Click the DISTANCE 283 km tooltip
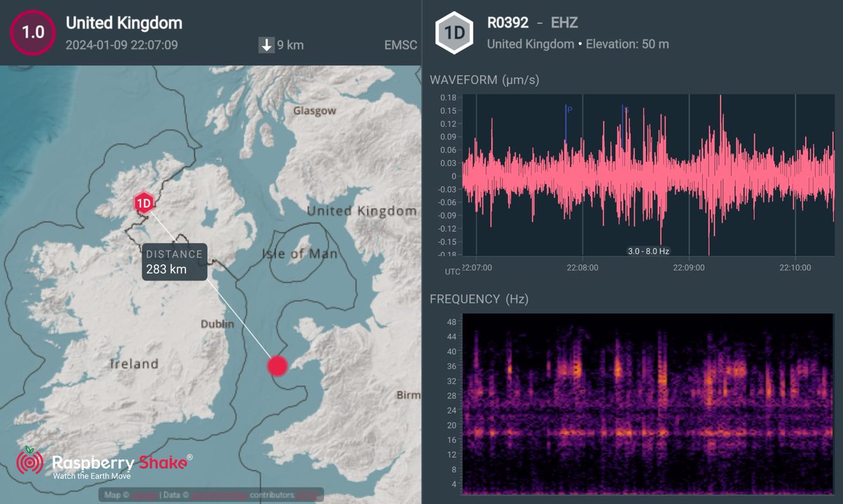 [x=174, y=262]
